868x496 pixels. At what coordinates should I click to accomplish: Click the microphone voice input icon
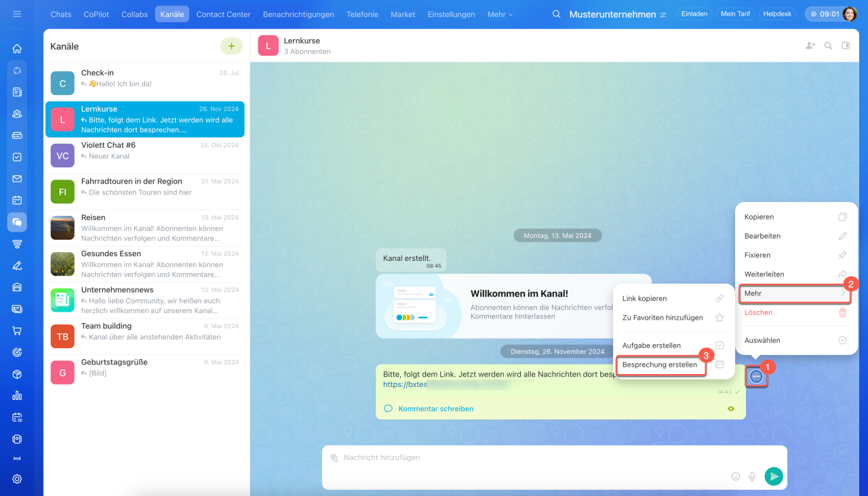tap(752, 476)
